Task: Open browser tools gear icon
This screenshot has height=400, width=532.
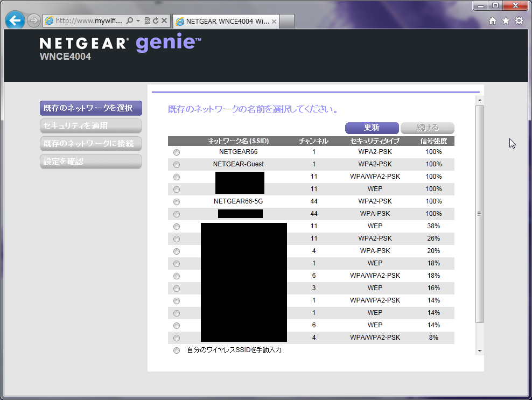Action: point(519,20)
